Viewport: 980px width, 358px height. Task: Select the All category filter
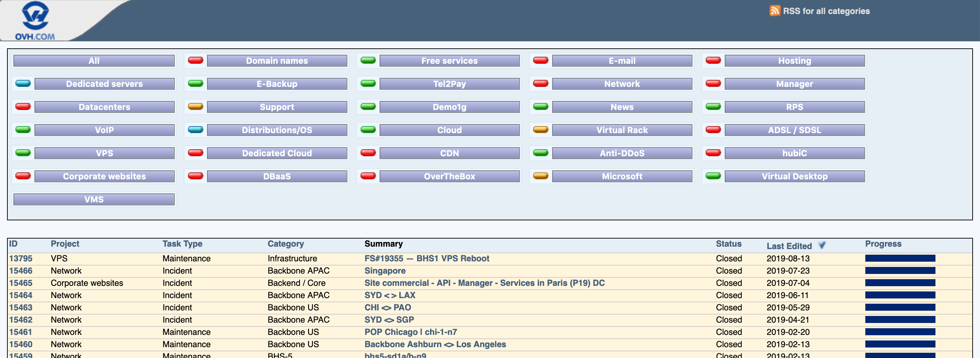pos(94,61)
